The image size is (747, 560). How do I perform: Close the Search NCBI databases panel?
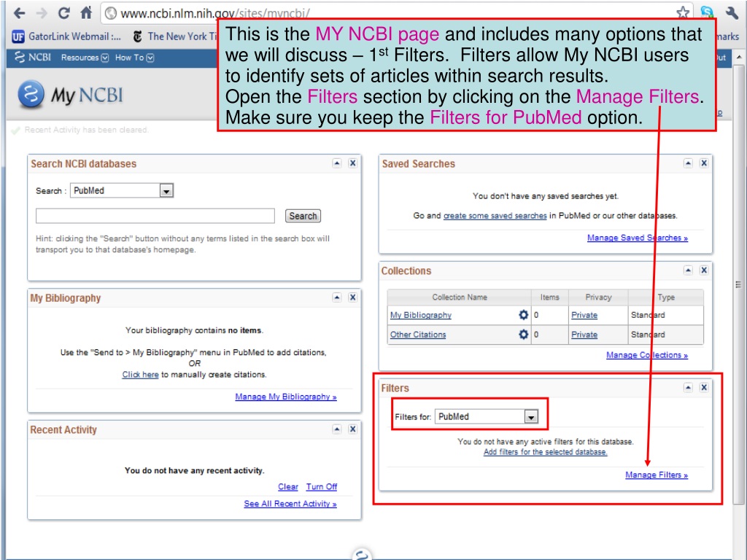click(x=352, y=163)
